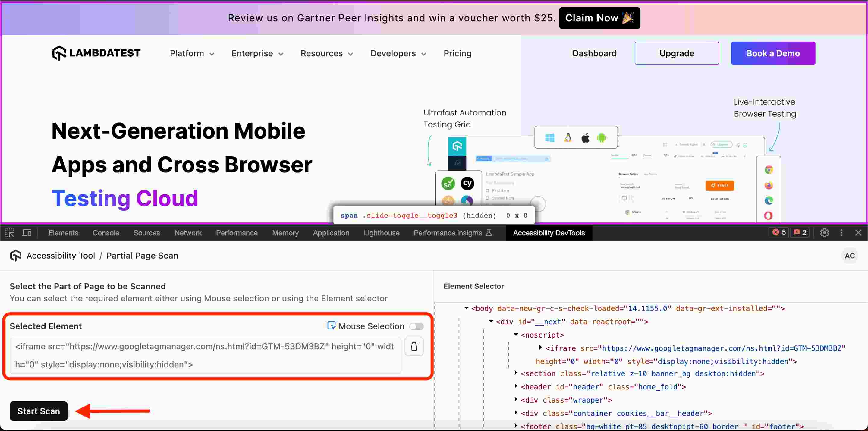
Task: Delete selected element with trash icon
Action: tap(414, 346)
